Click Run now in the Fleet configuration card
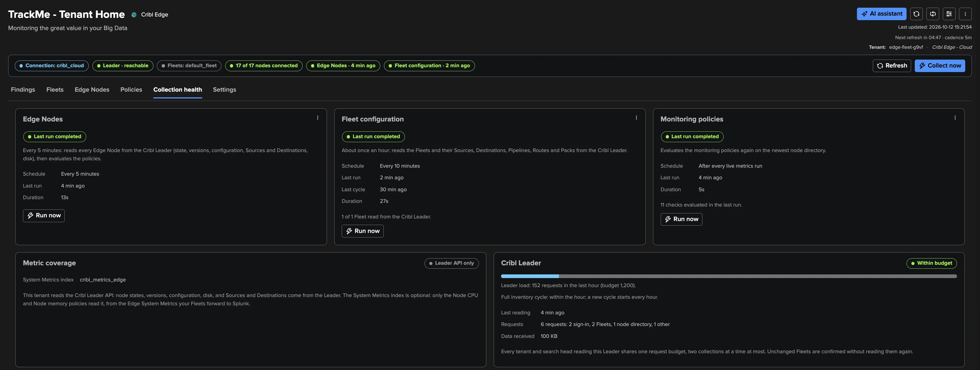Image resolution: width=980 pixels, height=370 pixels. (x=363, y=231)
